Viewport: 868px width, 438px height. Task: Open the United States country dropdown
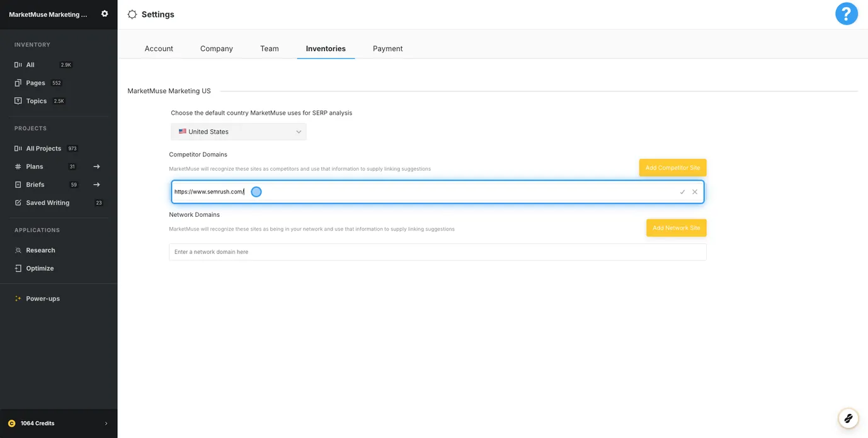click(239, 132)
